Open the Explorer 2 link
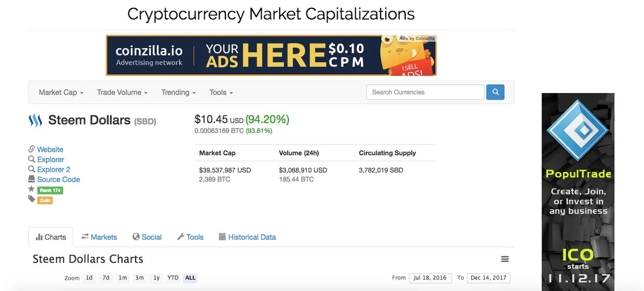 54,169
